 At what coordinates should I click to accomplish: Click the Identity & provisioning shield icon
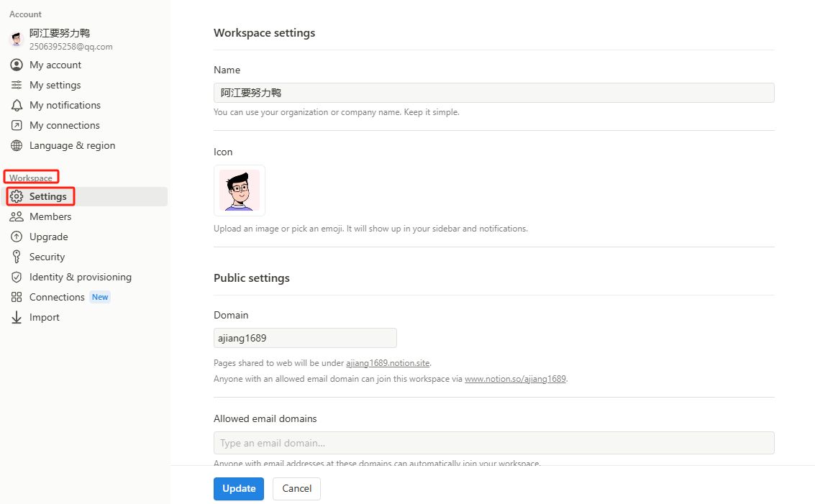(x=17, y=277)
